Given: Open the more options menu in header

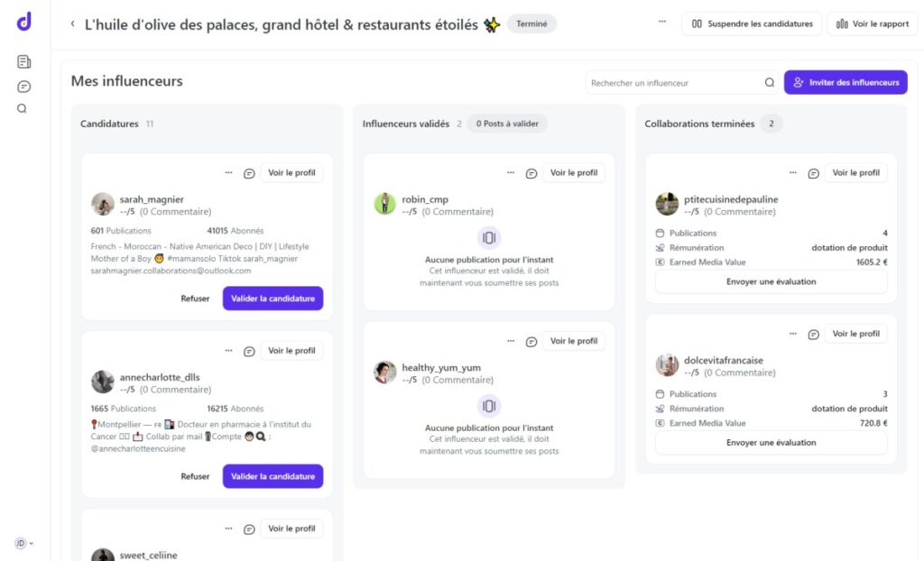Looking at the screenshot, I should (x=662, y=21).
